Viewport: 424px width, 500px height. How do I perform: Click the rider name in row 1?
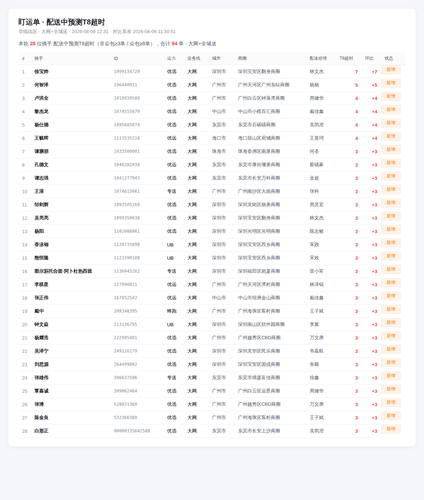(41, 72)
